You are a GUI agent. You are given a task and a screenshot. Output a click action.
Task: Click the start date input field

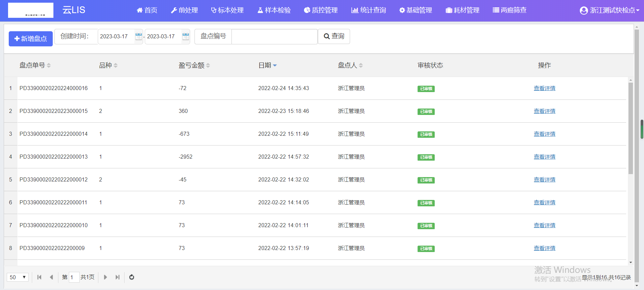(117, 36)
